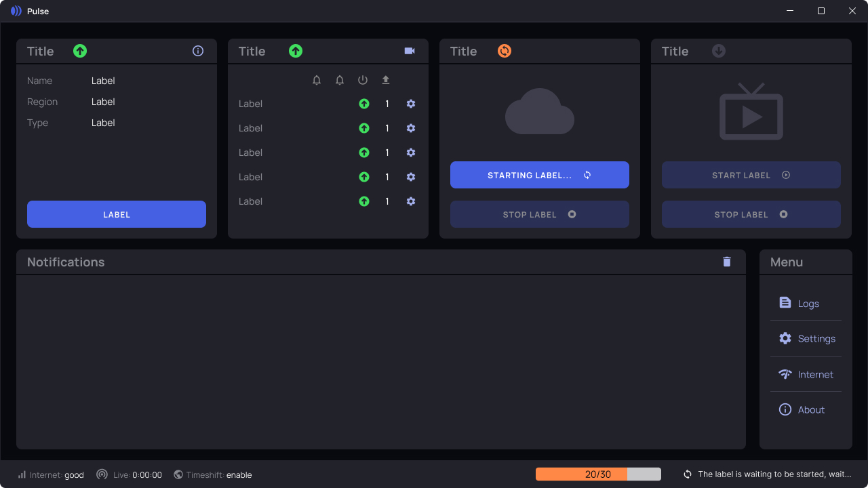The image size is (868, 488).
Task: Click the Internet wifi icon in Menu
Action: point(785,374)
